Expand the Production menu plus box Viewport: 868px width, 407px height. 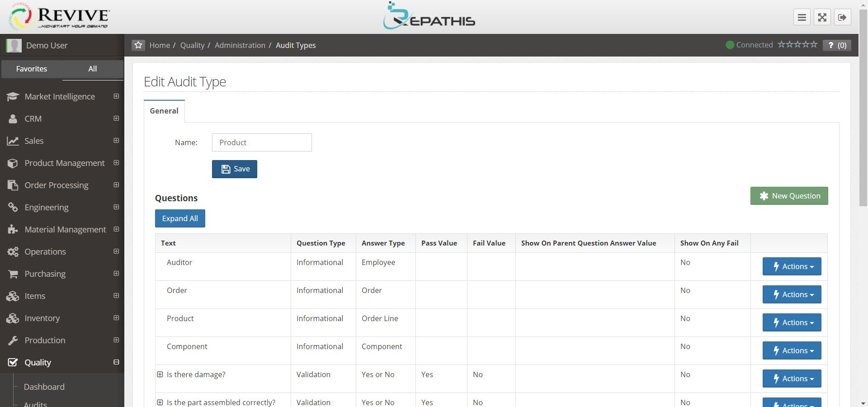click(x=116, y=340)
